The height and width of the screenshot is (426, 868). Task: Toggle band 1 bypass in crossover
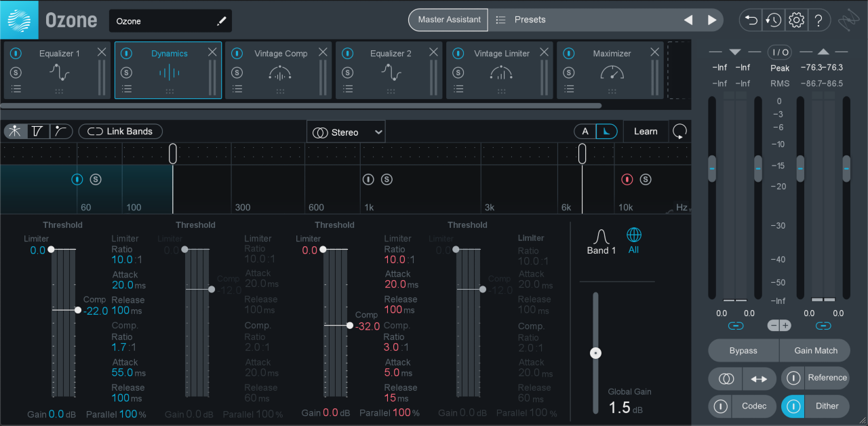pyautogui.click(x=77, y=179)
